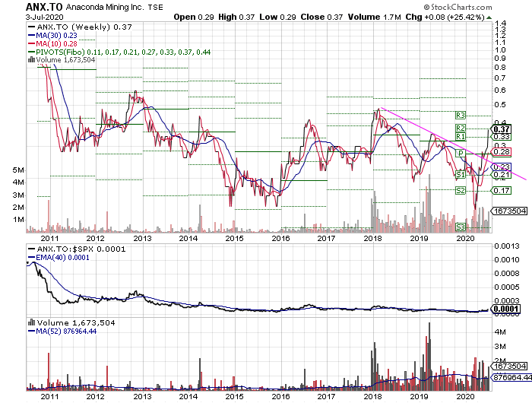This screenshot has height=403, width=532.
Task: Click the volume bars icon in price legend
Action: pyautogui.click(x=31, y=60)
